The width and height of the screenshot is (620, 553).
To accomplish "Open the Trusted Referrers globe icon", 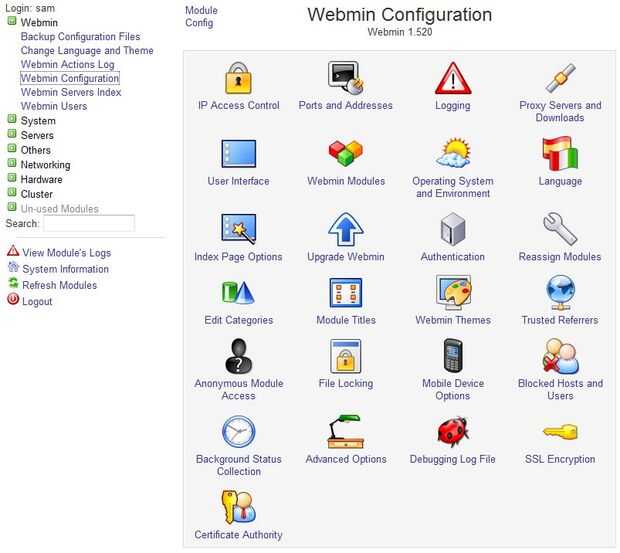I will tap(560, 293).
